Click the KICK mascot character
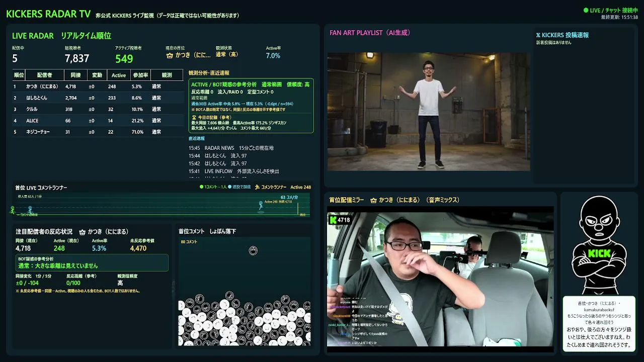Image resolution: width=644 pixels, height=362 pixels. [599, 244]
